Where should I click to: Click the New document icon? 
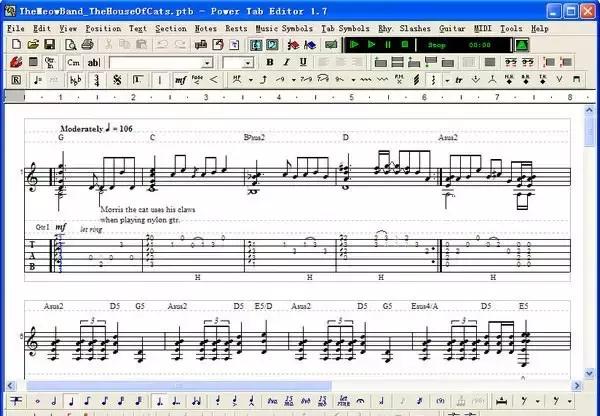point(14,45)
